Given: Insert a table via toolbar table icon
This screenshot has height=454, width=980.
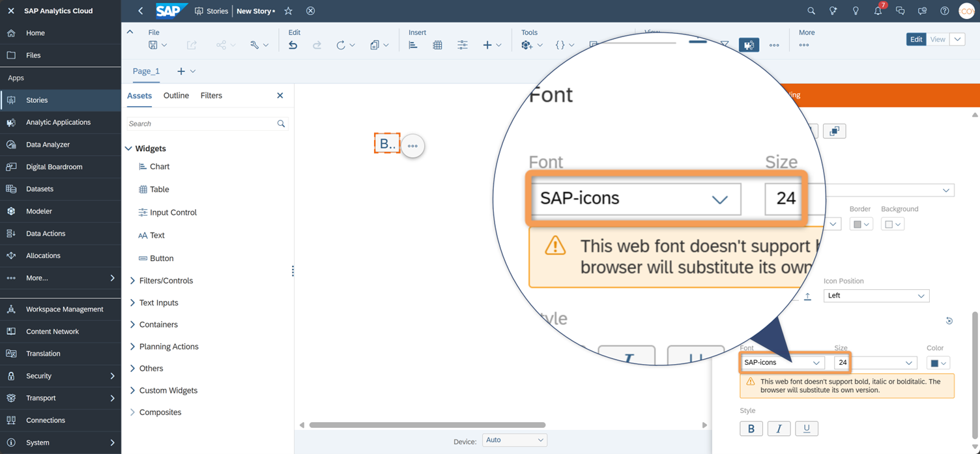Looking at the screenshot, I should pyautogui.click(x=437, y=45).
